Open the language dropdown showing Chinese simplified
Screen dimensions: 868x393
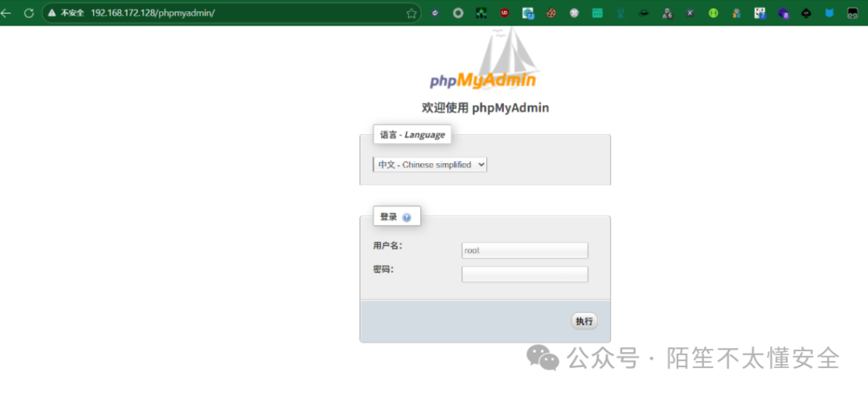(x=430, y=165)
